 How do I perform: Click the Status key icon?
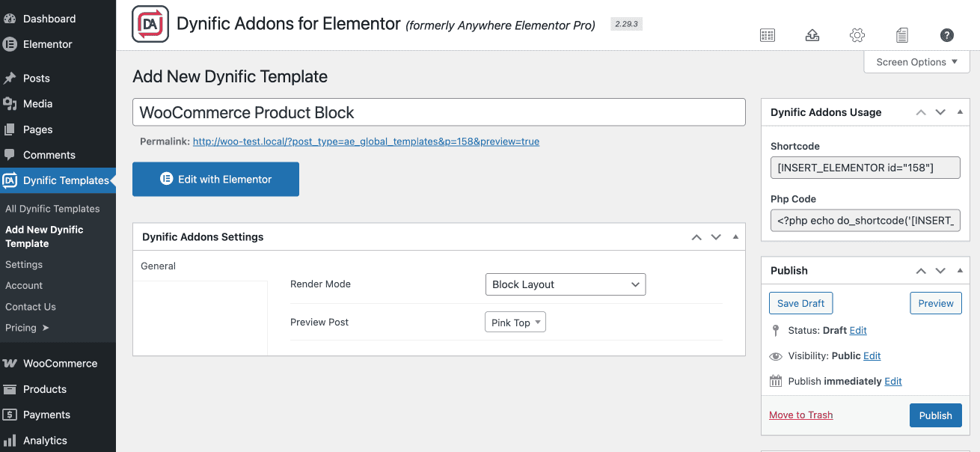click(x=776, y=330)
